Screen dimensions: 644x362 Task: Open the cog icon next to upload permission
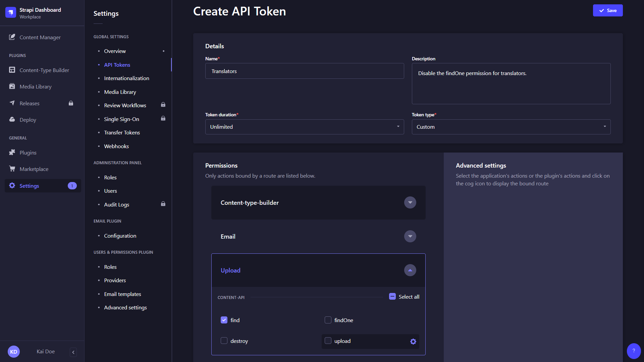click(413, 341)
